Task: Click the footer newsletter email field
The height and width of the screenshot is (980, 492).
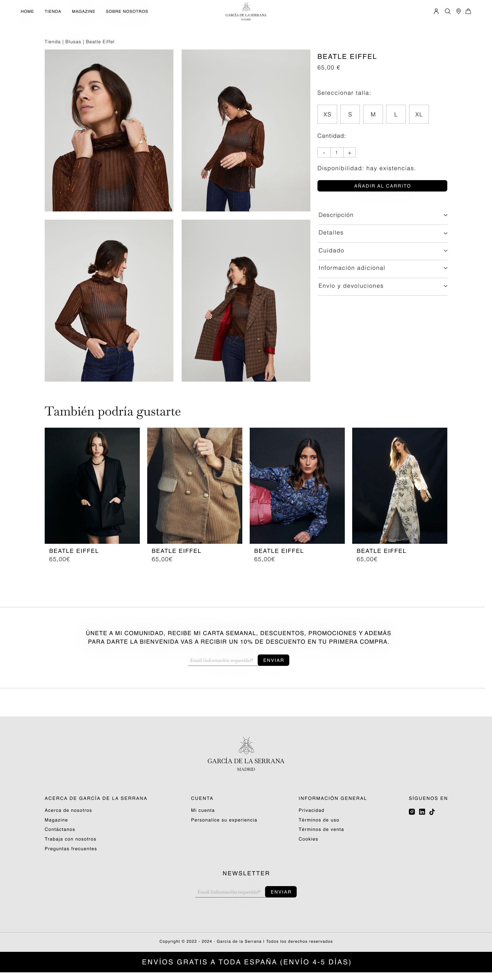Action: pos(230,892)
